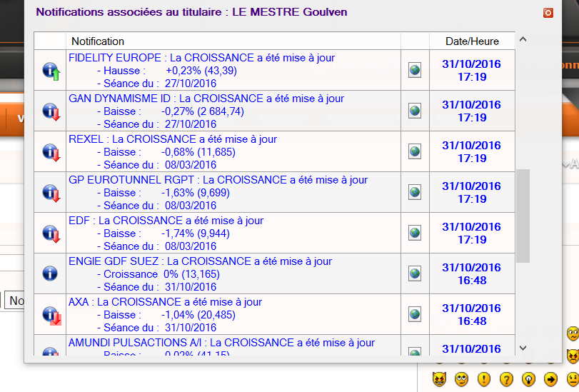Click the Notification column header
The image size is (579, 392).
coord(98,41)
